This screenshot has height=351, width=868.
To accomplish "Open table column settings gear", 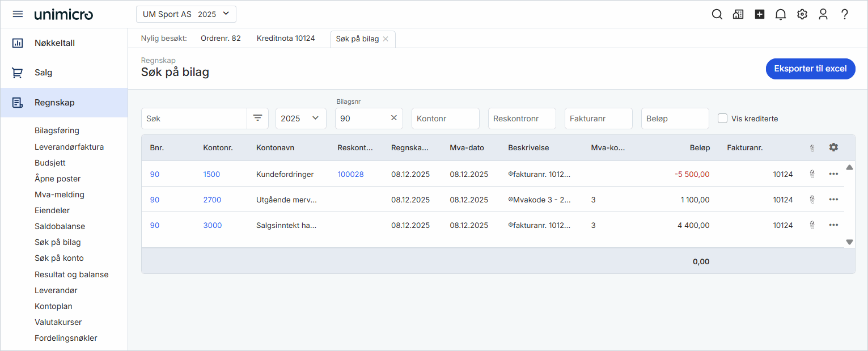I will click(833, 147).
